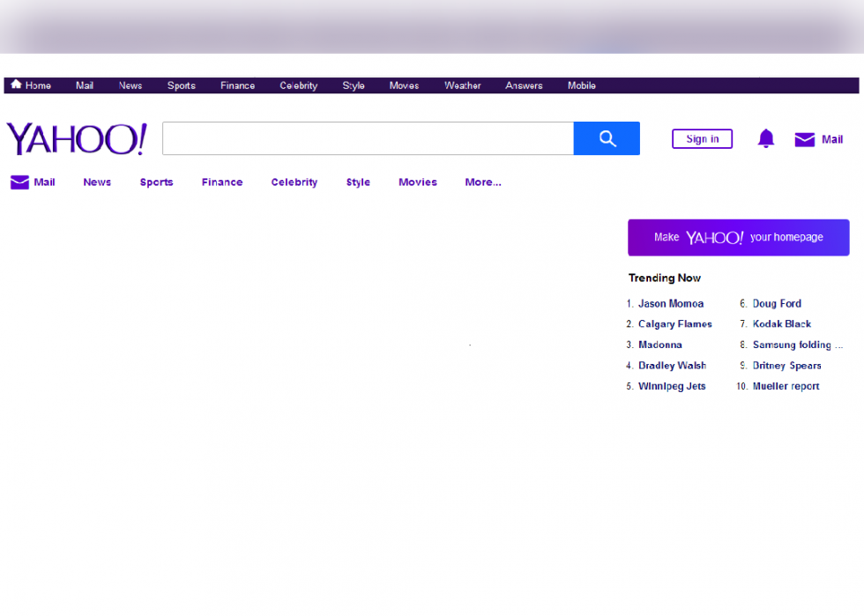Click the Mail text at the far right of the header
Screen dimensions: 864x616
pyautogui.click(x=832, y=139)
